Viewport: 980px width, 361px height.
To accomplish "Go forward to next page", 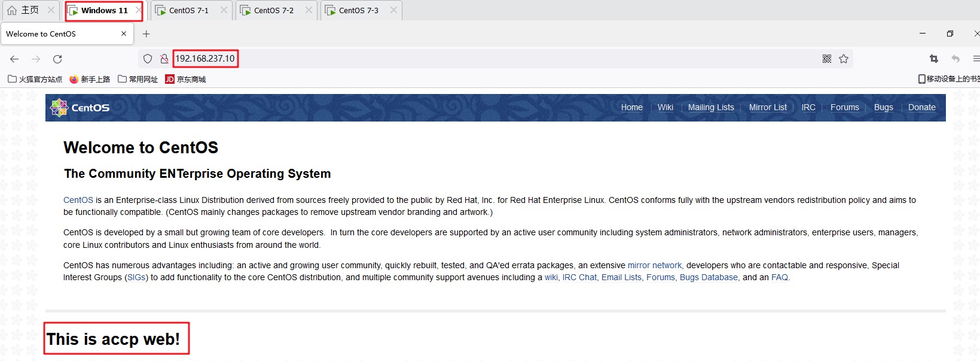I will [36, 59].
